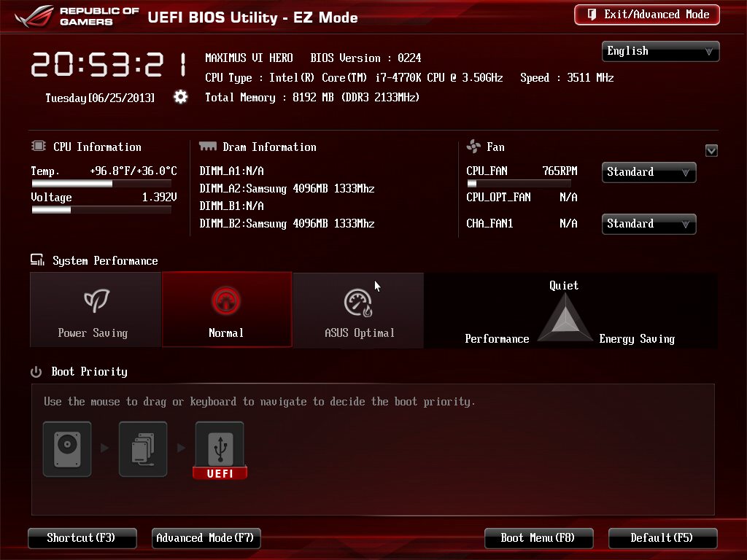This screenshot has width=747, height=560.
Task: Click the Performance label by triangle
Action: click(497, 338)
